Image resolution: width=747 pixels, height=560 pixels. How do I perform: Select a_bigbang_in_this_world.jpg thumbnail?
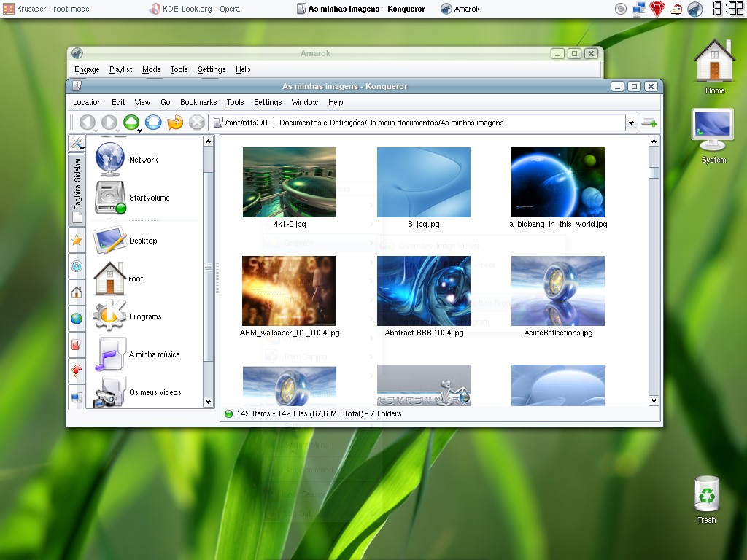[x=558, y=182]
